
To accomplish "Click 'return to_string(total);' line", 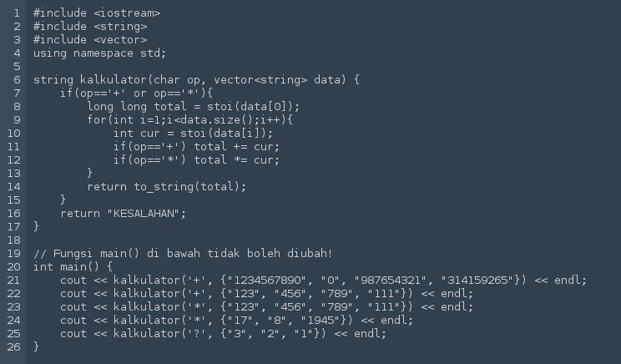I will tap(166, 187).
